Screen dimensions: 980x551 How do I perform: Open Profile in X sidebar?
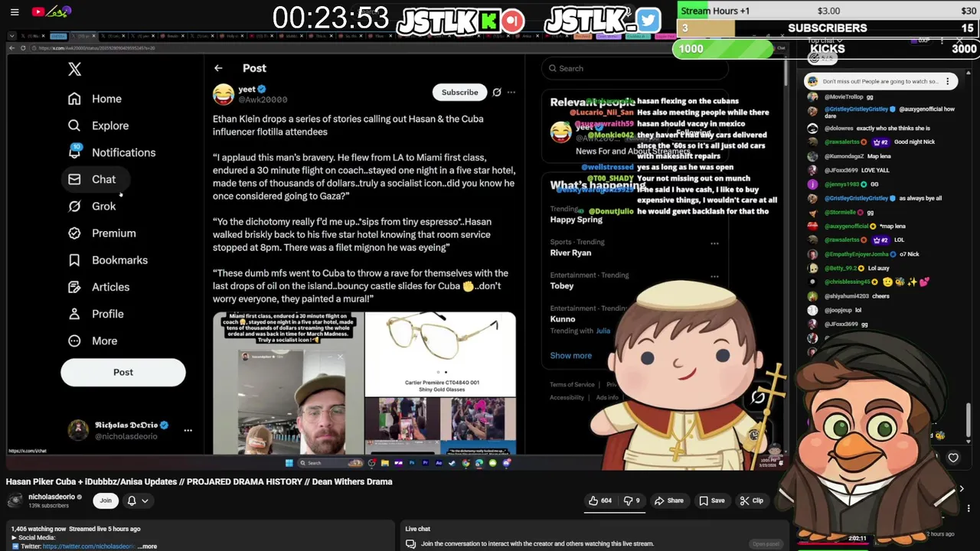click(96, 314)
